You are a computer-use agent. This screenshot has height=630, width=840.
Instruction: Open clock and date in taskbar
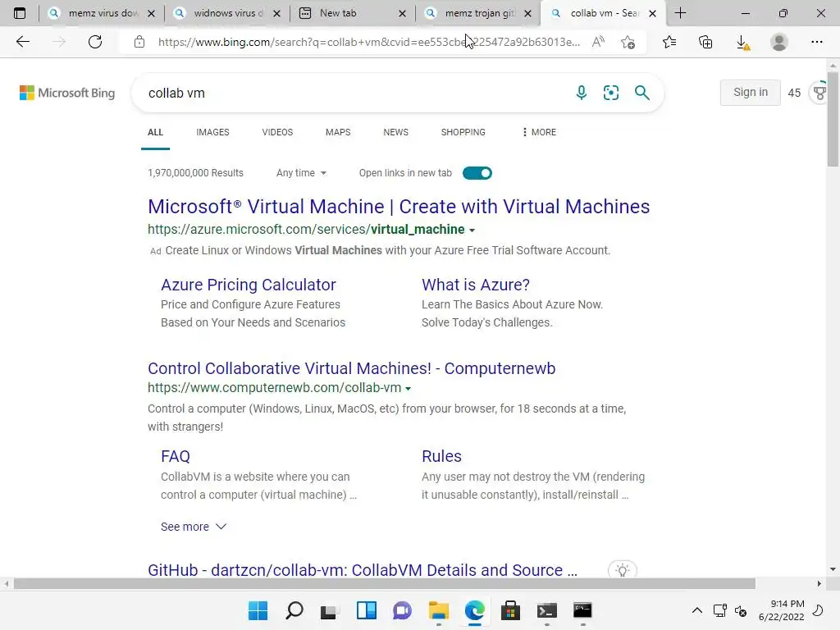tap(782, 610)
